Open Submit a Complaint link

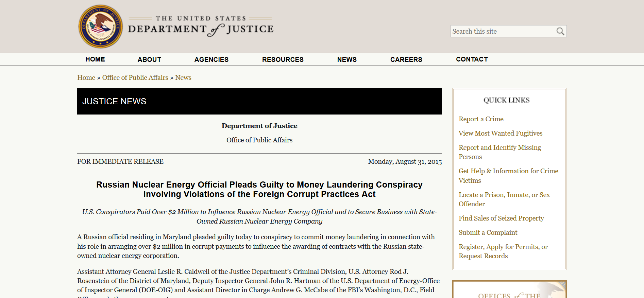point(488,232)
